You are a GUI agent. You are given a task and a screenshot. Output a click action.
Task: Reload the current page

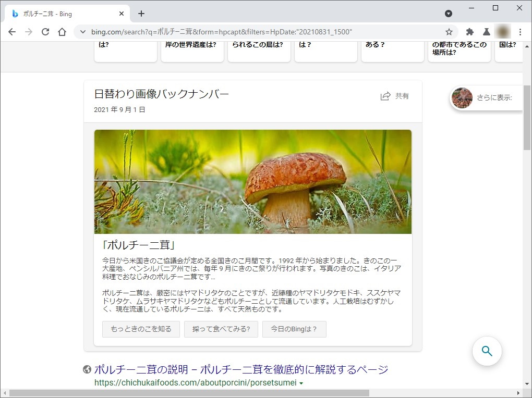click(45, 32)
